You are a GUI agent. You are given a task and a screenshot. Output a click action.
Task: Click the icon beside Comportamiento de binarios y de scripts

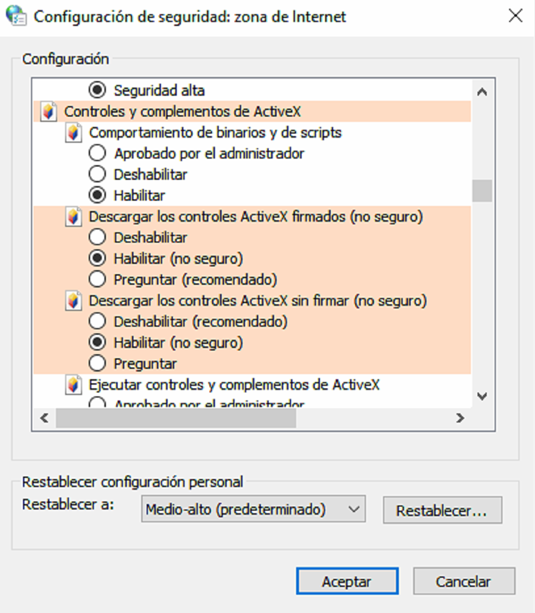pos(73,133)
